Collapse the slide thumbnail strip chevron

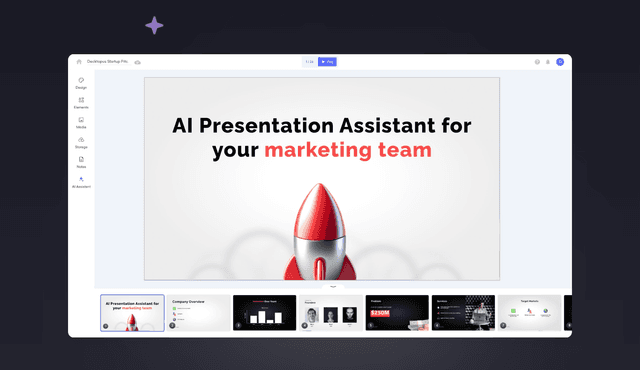click(333, 287)
